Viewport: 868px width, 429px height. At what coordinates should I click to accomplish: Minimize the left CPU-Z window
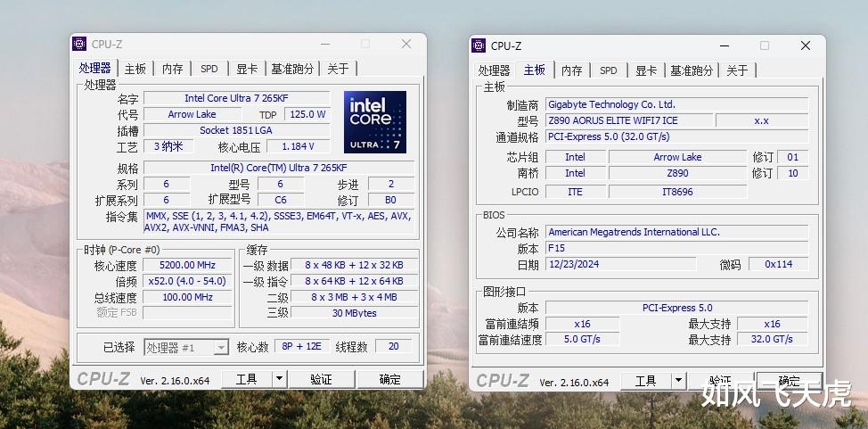pyautogui.click(x=325, y=44)
